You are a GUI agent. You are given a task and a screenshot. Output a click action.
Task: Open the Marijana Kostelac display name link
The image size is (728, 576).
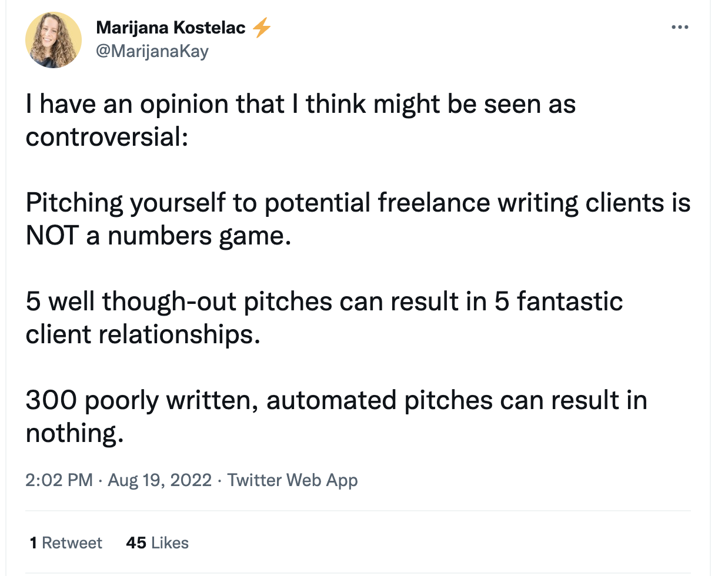pyautogui.click(x=171, y=27)
